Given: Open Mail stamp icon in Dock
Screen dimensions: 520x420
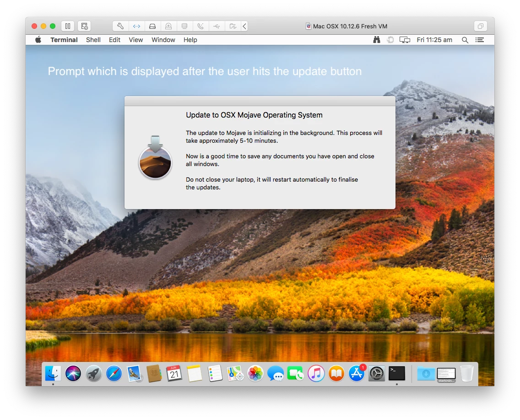Looking at the screenshot, I should point(135,374).
